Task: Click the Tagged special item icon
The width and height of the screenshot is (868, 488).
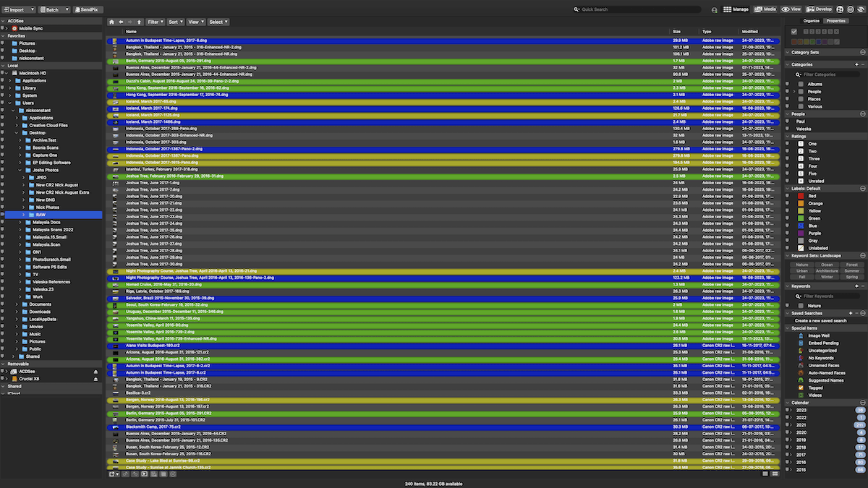Action: coord(801,388)
